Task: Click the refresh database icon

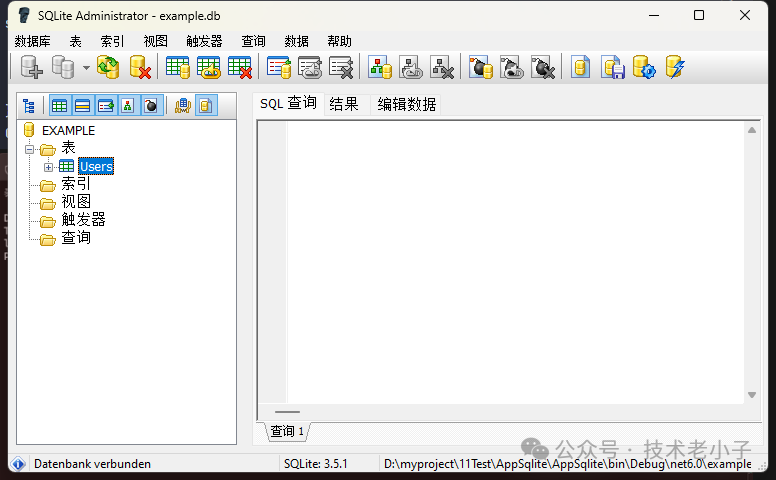Action: point(108,67)
